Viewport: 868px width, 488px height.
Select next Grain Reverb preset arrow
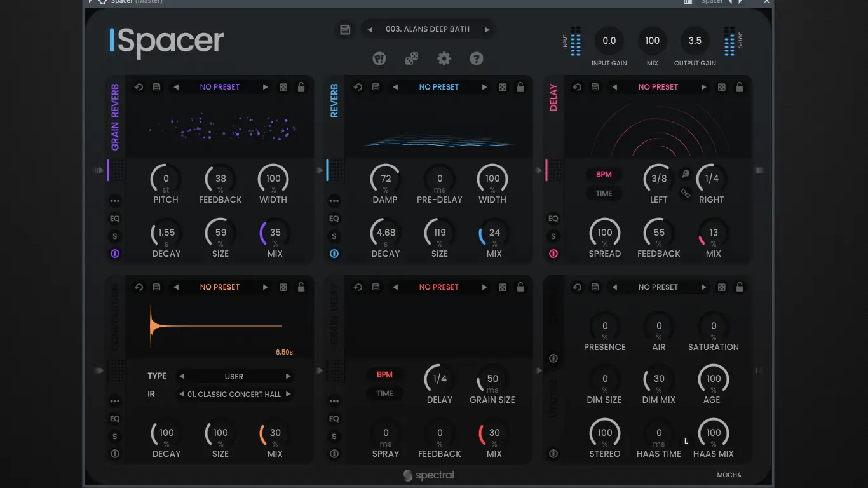coord(266,87)
